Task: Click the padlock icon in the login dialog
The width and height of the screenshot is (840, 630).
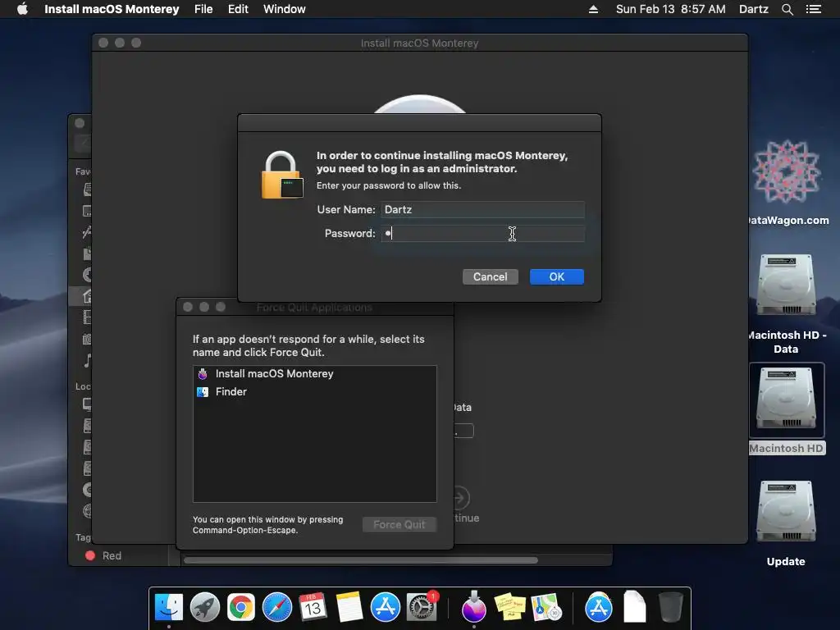Action: (x=282, y=176)
